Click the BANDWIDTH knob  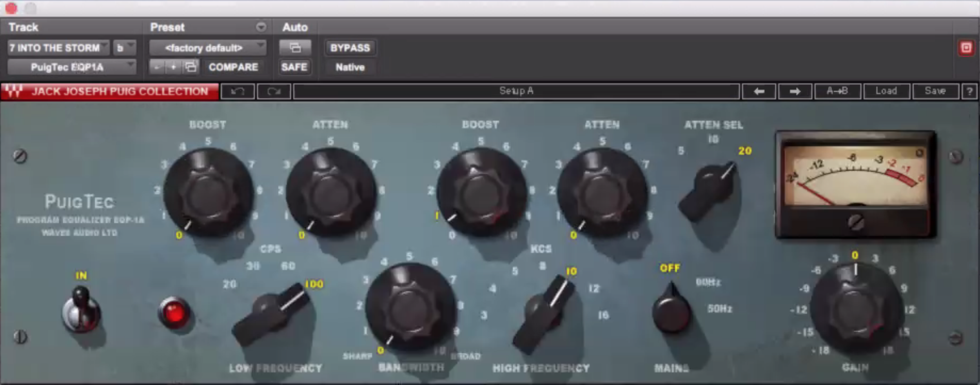tap(411, 308)
